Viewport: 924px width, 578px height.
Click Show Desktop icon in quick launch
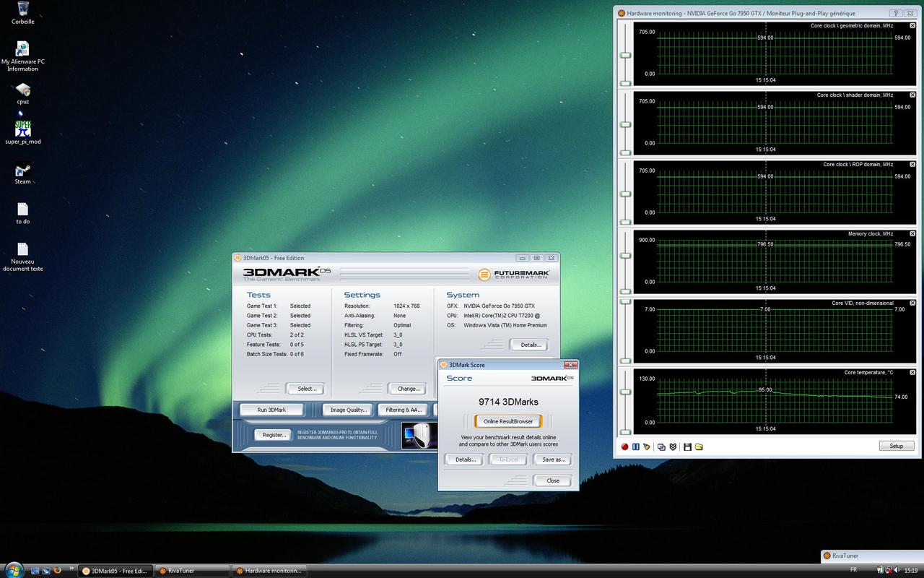click(x=34, y=571)
